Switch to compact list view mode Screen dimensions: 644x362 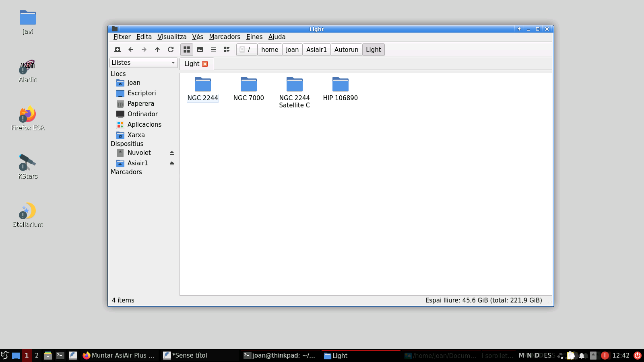213,49
